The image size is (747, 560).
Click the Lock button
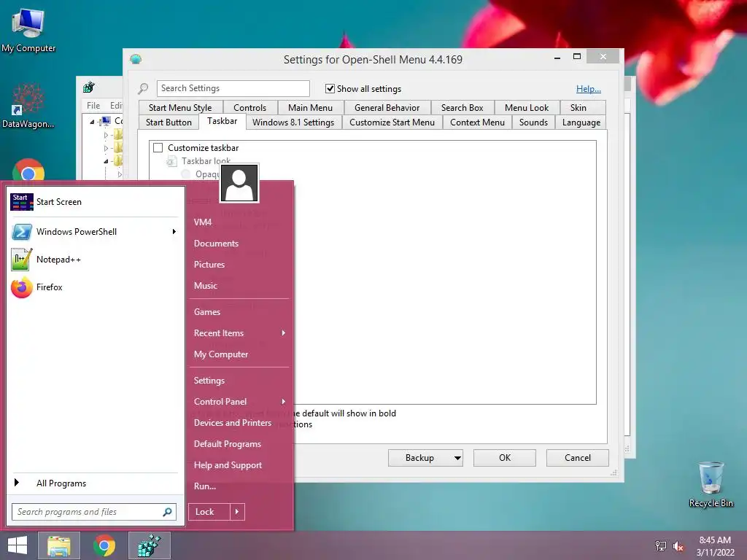point(209,512)
